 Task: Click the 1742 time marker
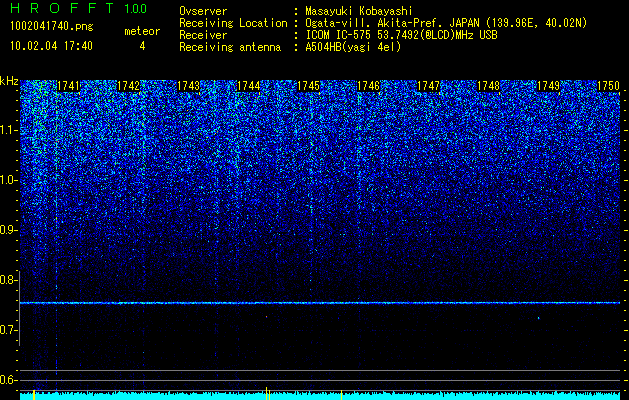[x=128, y=86]
